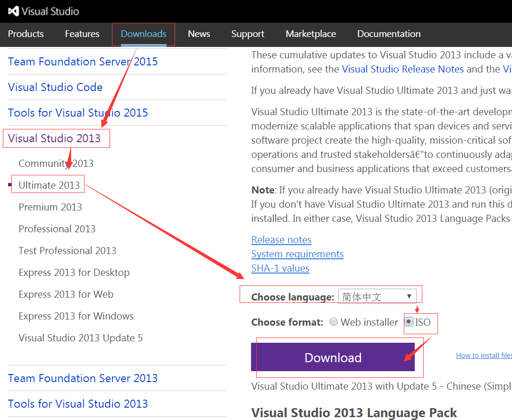Open the System requirements link
This screenshot has width=512, height=420.
[297, 254]
